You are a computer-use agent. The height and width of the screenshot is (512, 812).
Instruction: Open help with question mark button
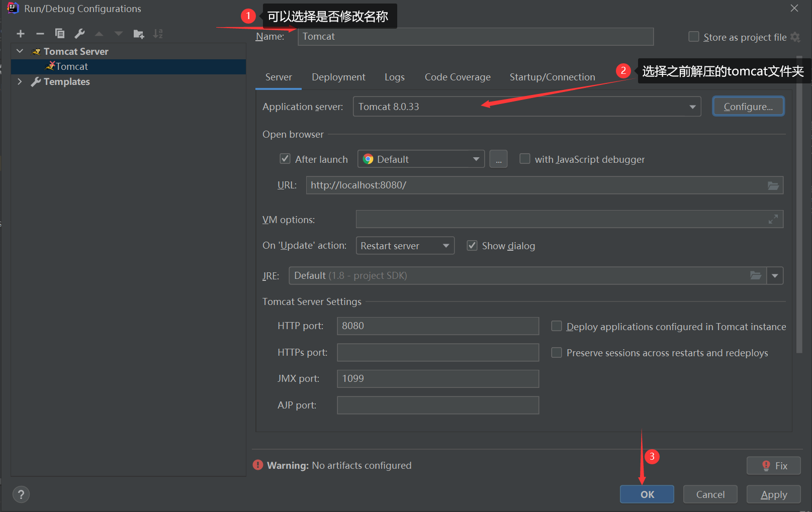click(x=21, y=495)
